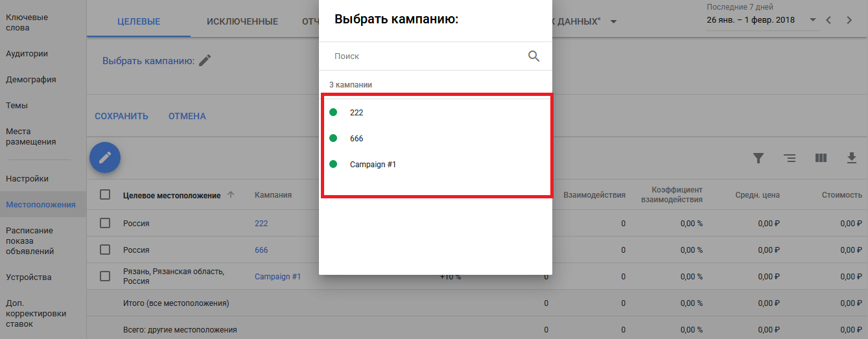868x339 pixels.
Task: Switch to the ЦЕЛЕВЫЕ tab
Action: [x=139, y=21]
